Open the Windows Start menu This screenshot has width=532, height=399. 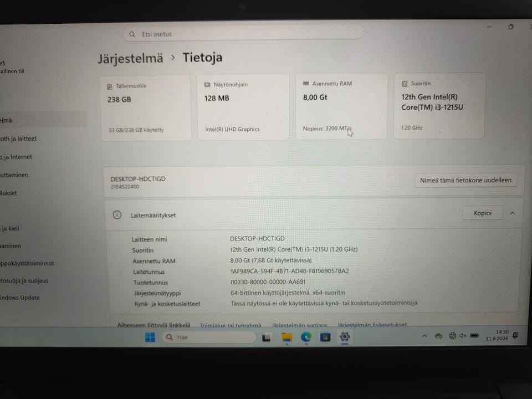(150, 337)
